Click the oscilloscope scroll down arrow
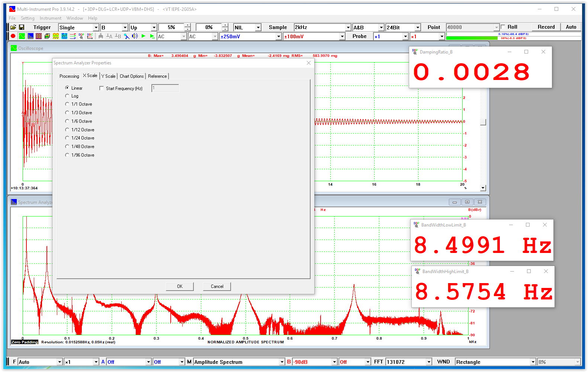588x372 pixels. tap(483, 188)
